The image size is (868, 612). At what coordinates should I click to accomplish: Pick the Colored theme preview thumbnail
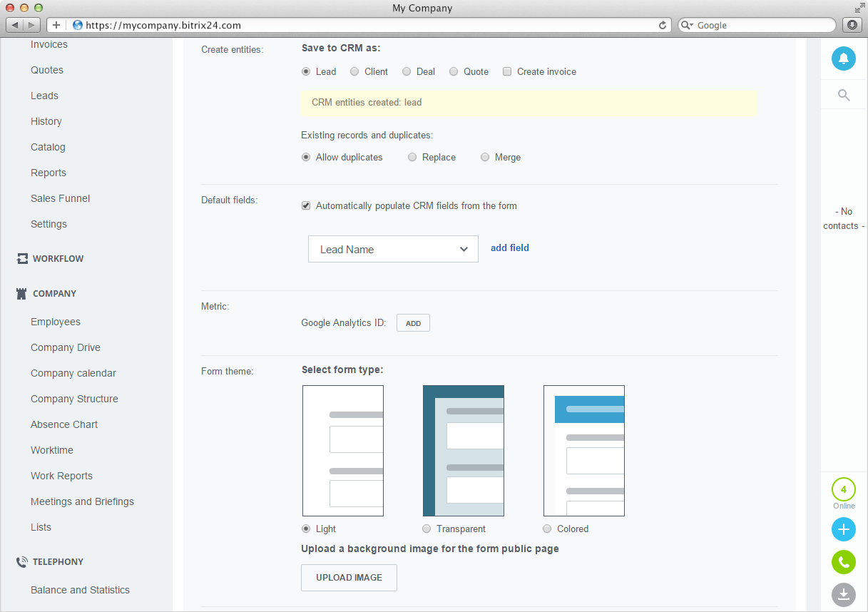[x=584, y=451]
